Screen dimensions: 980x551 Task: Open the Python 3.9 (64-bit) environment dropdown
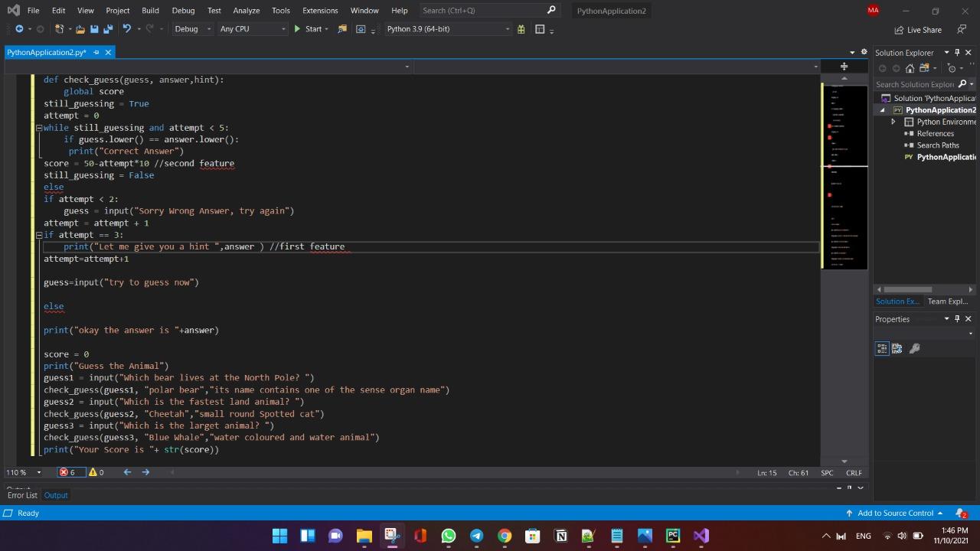pyautogui.click(x=447, y=29)
